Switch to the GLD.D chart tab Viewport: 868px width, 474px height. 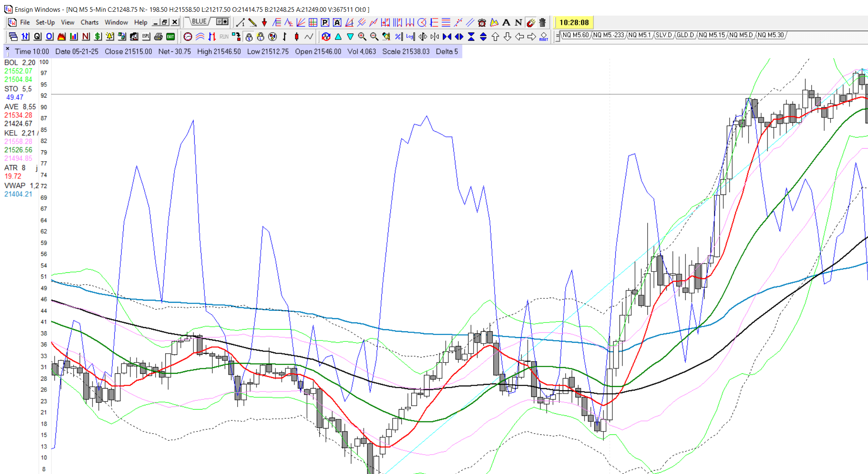pyautogui.click(x=685, y=35)
